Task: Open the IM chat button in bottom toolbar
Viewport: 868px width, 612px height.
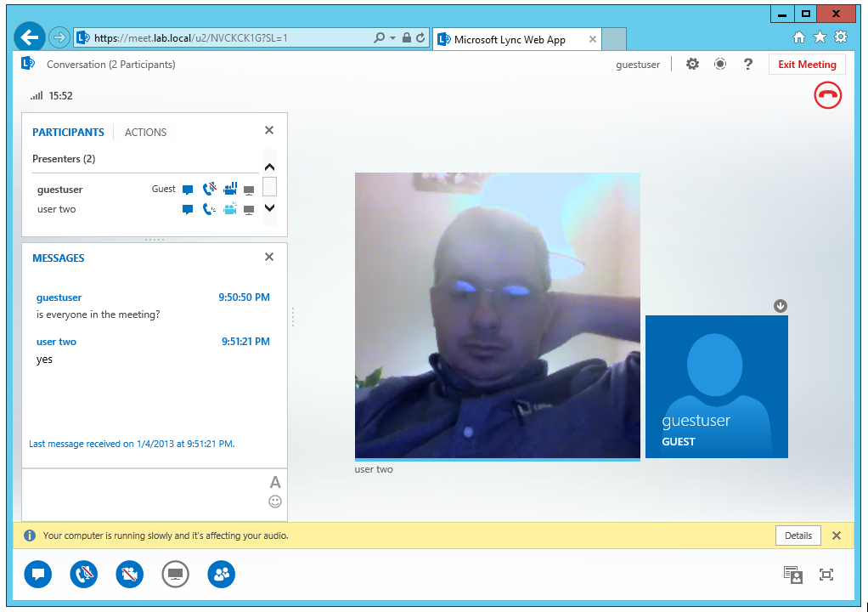Action: click(38, 575)
